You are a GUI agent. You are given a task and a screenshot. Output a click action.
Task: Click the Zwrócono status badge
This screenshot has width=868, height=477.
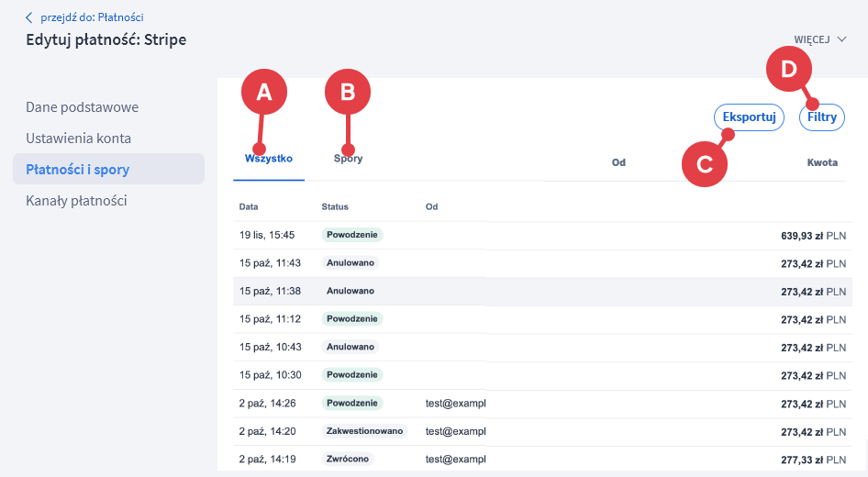tap(348, 459)
